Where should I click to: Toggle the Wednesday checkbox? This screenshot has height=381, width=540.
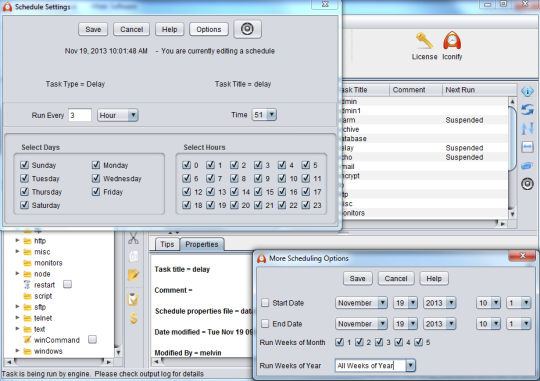point(96,178)
